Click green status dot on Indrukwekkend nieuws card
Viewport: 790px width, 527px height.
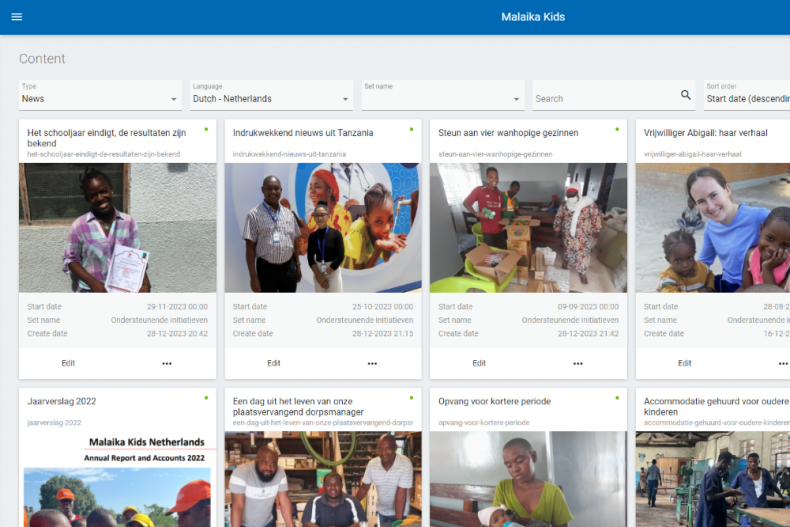pyautogui.click(x=411, y=129)
